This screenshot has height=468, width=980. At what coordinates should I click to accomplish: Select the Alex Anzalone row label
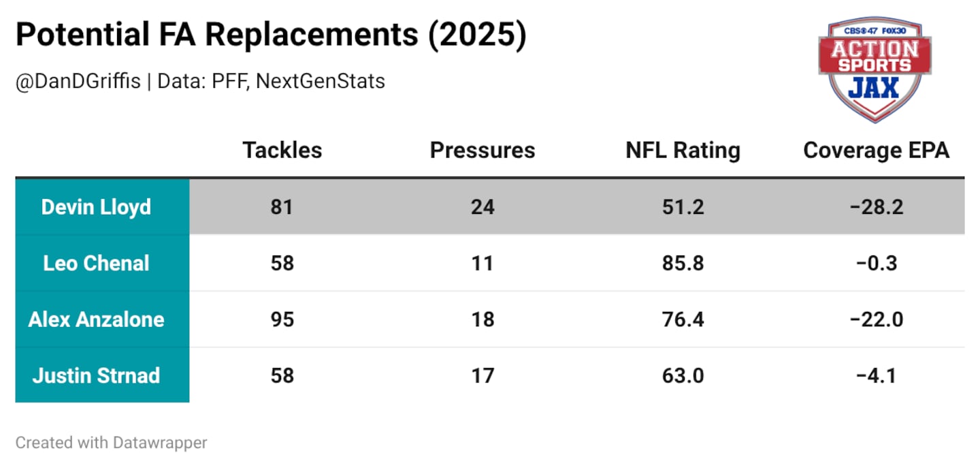(x=96, y=319)
